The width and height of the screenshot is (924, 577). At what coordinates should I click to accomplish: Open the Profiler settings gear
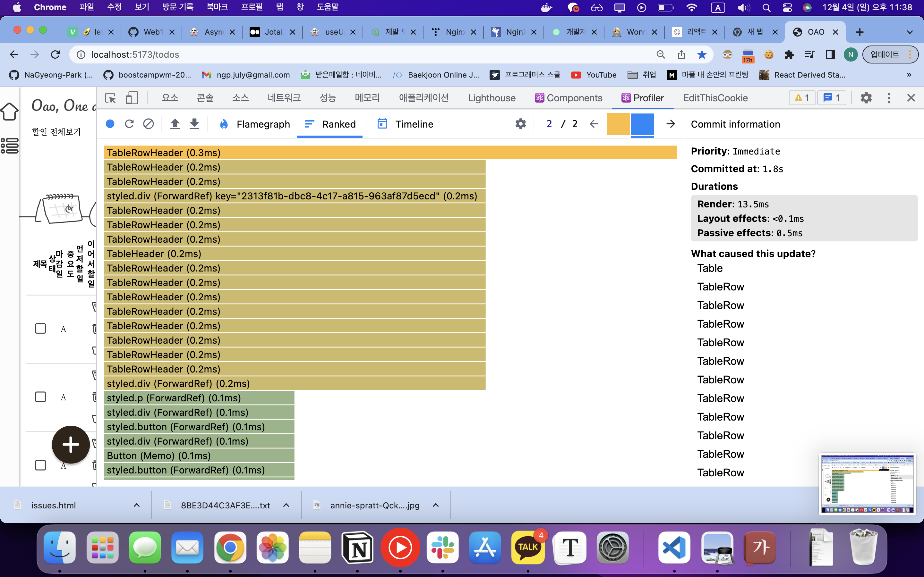coord(520,124)
